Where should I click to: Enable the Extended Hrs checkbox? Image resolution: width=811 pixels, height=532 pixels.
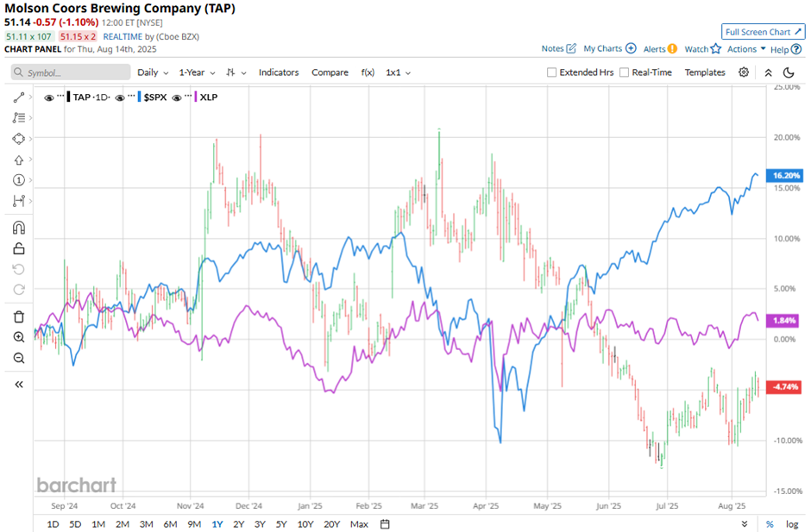(x=552, y=72)
